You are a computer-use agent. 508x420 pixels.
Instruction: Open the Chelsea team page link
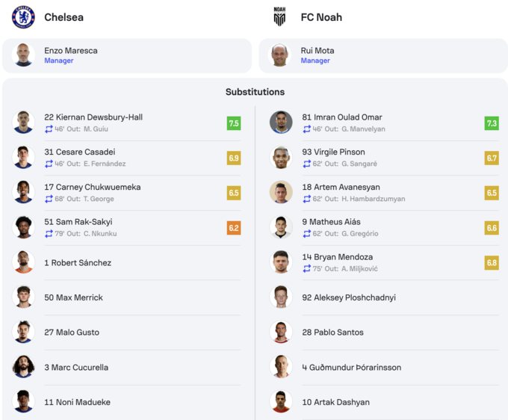[x=63, y=17]
